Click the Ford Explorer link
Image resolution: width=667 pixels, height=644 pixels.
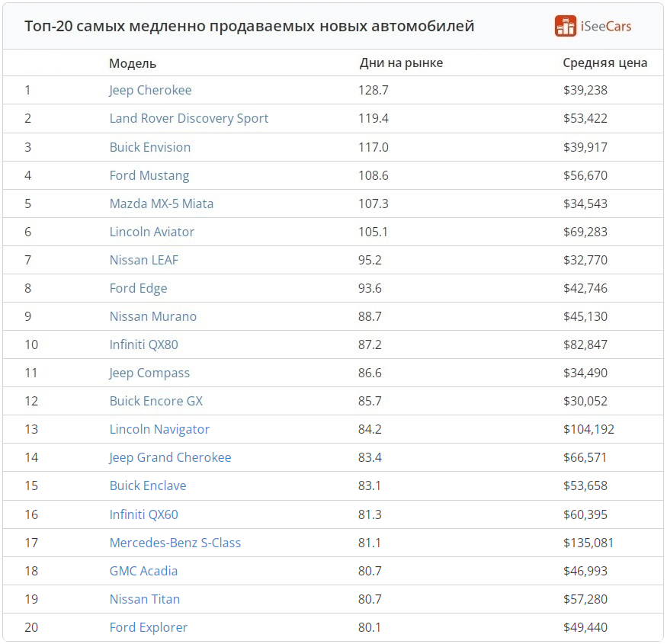149,627
